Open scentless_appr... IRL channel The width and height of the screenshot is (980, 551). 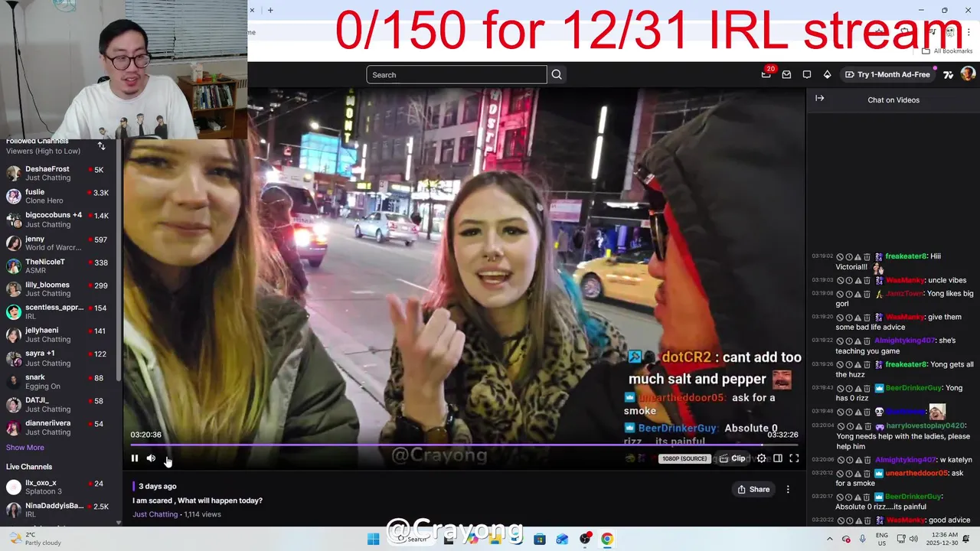point(58,311)
